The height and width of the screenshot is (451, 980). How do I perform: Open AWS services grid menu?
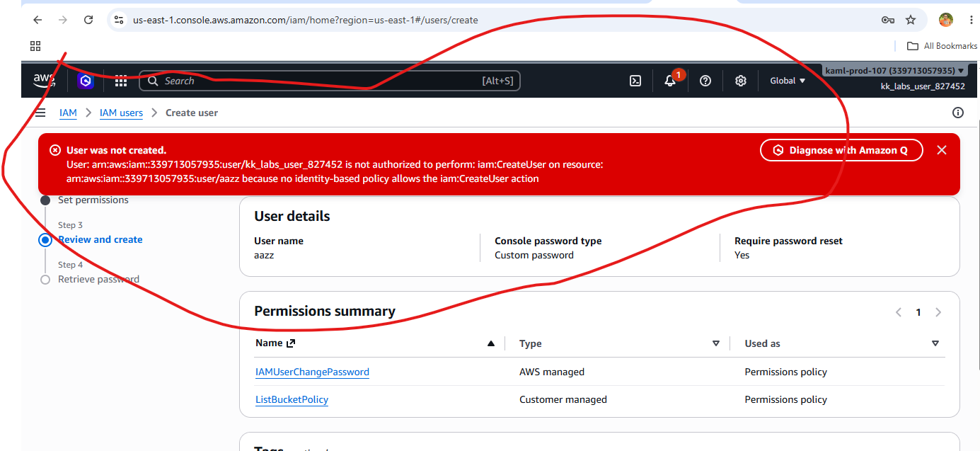[121, 81]
